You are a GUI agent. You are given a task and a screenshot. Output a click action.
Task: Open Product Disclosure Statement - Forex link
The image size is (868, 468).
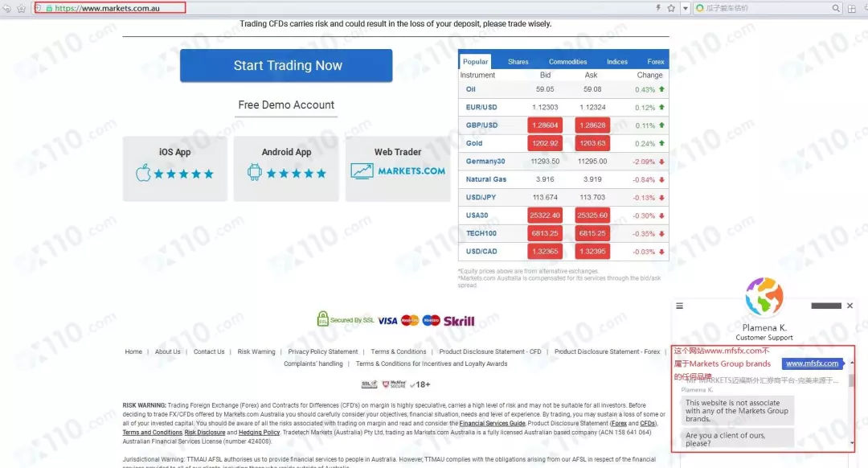point(608,351)
